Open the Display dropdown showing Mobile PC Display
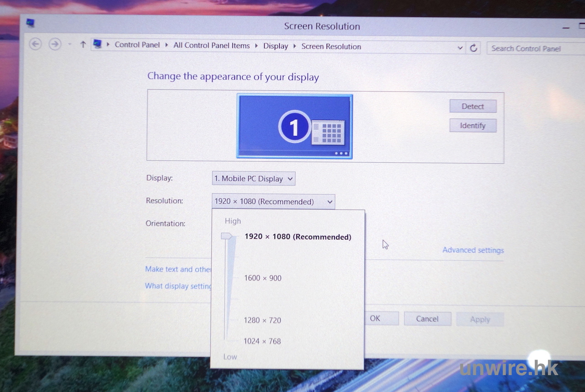Viewport: 585px width, 392px height. (x=254, y=179)
